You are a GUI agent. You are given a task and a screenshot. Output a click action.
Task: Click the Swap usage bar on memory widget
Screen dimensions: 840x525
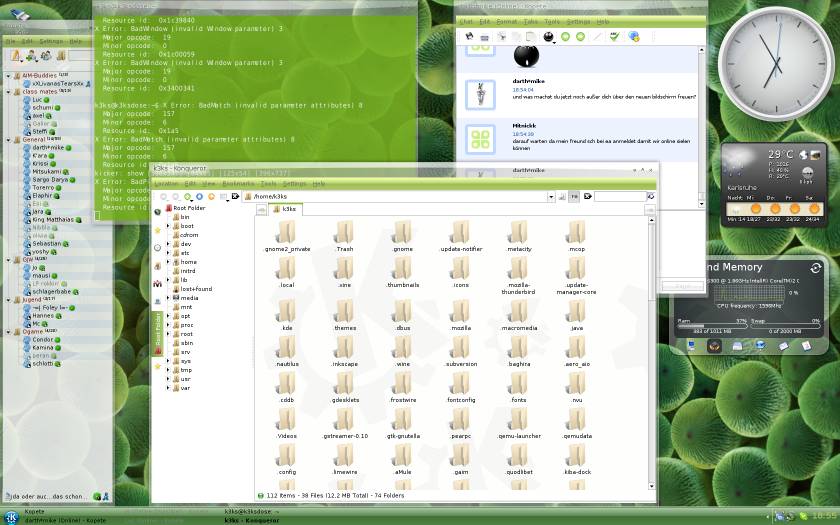click(784, 326)
